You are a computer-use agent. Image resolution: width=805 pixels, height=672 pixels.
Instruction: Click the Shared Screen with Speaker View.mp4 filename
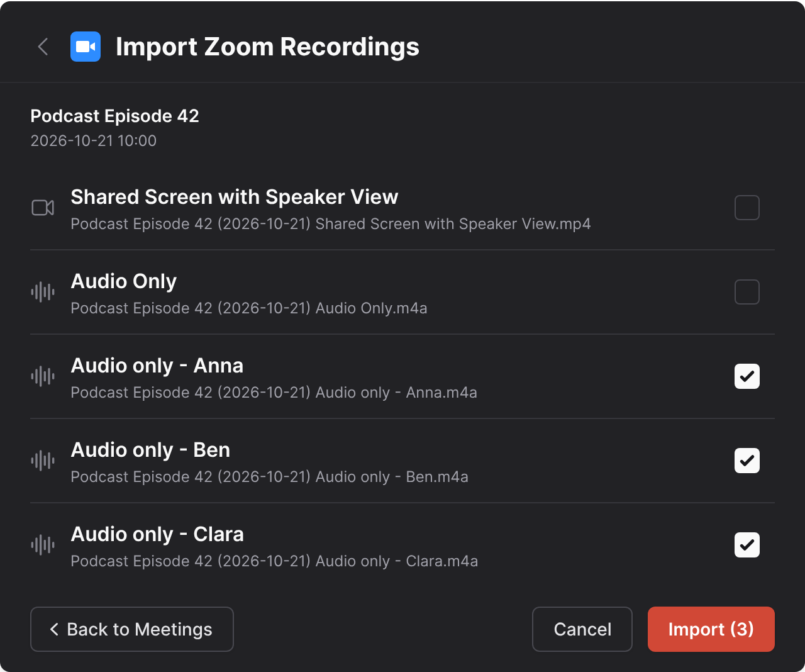[331, 224]
